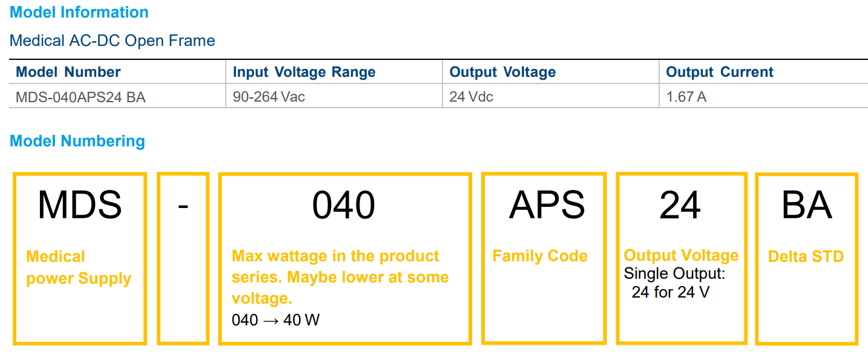Click the Medical power Supply label
This screenshot has width=868, height=352.
pos(79,267)
